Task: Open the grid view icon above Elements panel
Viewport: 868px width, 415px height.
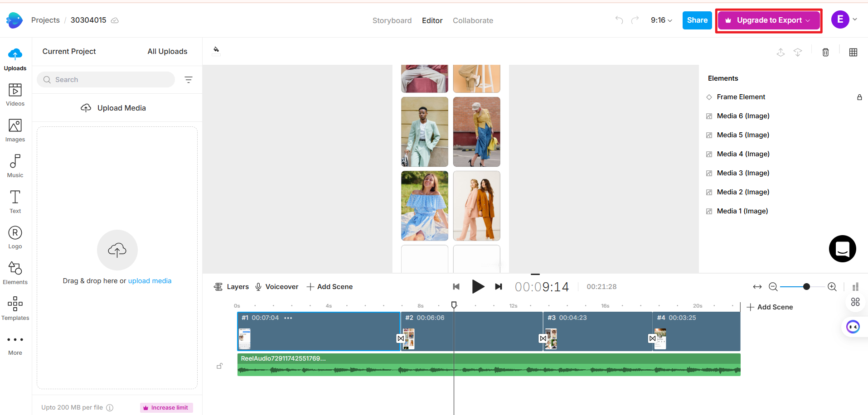Action: point(853,52)
